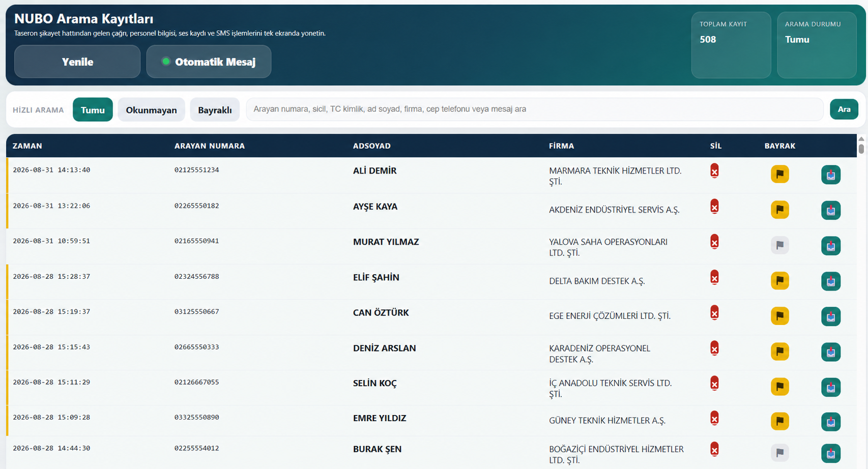This screenshot has height=469, width=868.
Task: Delete the SELİN KOÇ record
Action: coord(714,383)
